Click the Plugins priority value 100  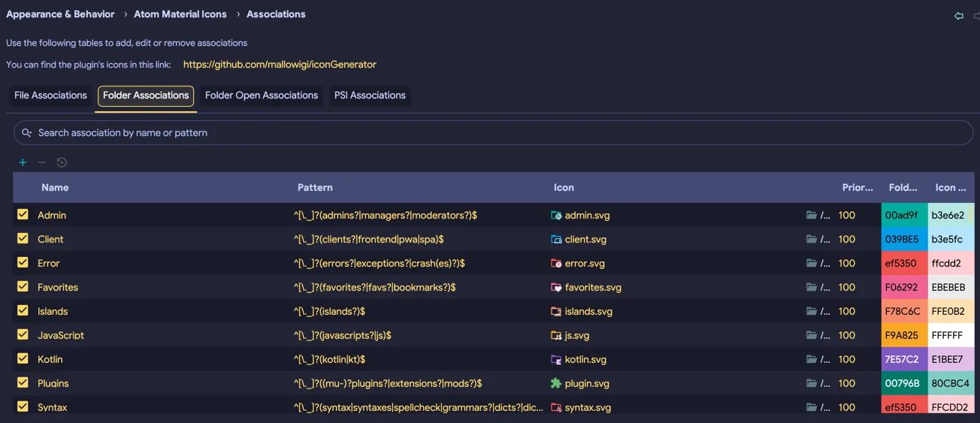(847, 383)
